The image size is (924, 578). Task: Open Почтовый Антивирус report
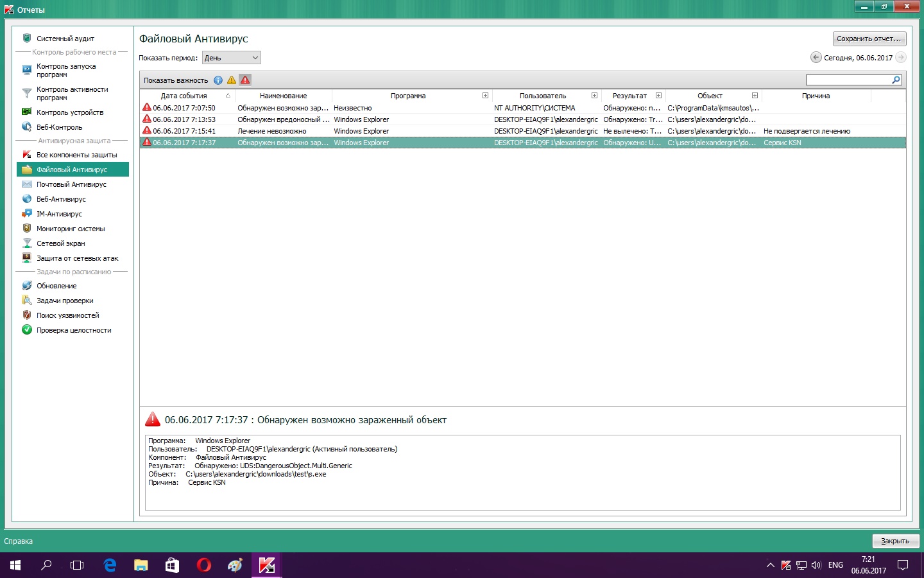[x=71, y=184]
